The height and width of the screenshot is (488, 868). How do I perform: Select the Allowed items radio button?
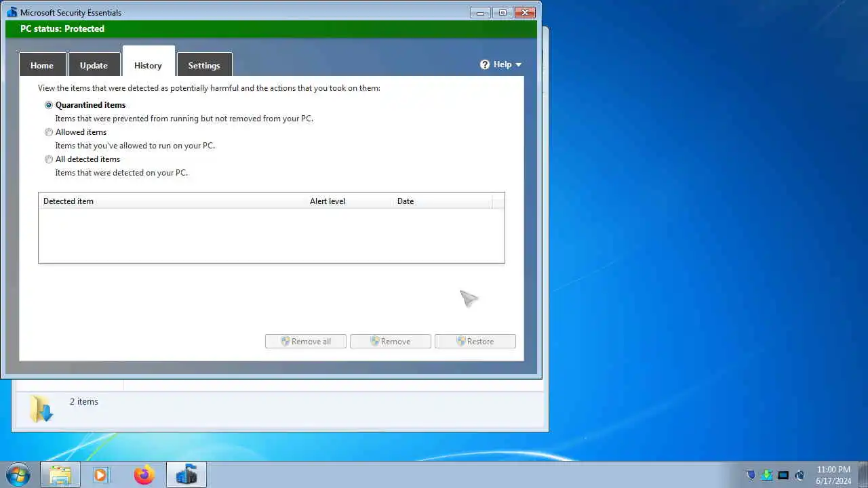pyautogui.click(x=49, y=132)
